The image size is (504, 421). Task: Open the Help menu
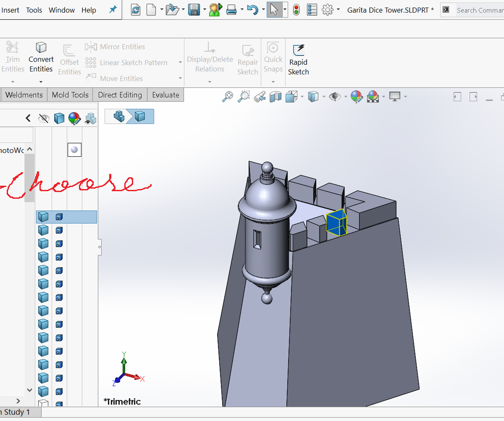coord(89,10)
